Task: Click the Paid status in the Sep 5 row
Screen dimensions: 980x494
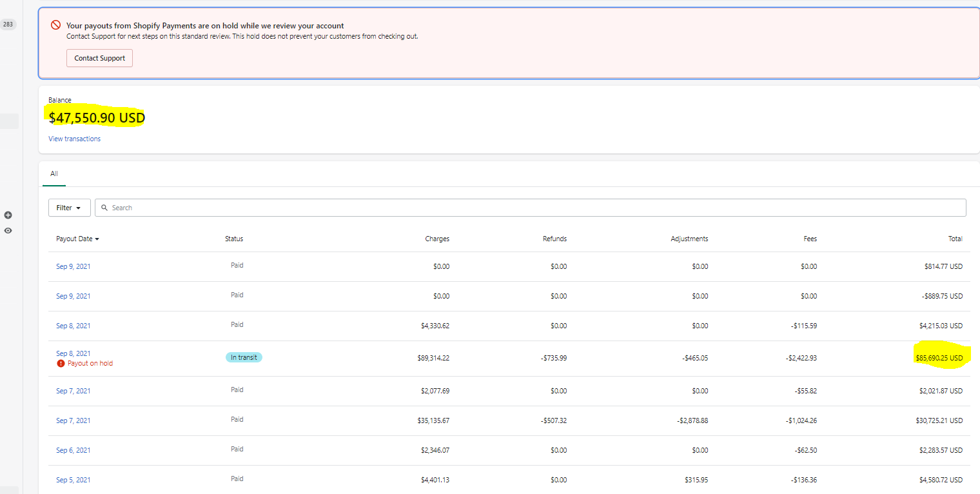Action: point(237,479)
